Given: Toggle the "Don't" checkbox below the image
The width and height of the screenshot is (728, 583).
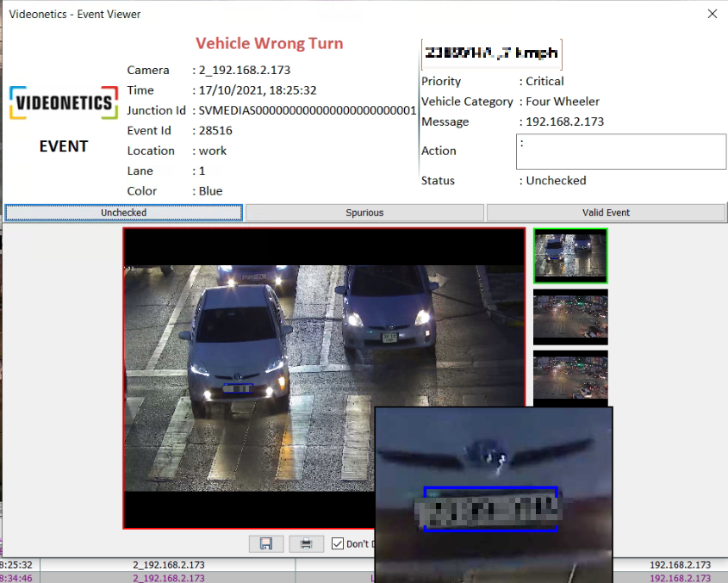Looking at the screenshot, I should point(338,543).
